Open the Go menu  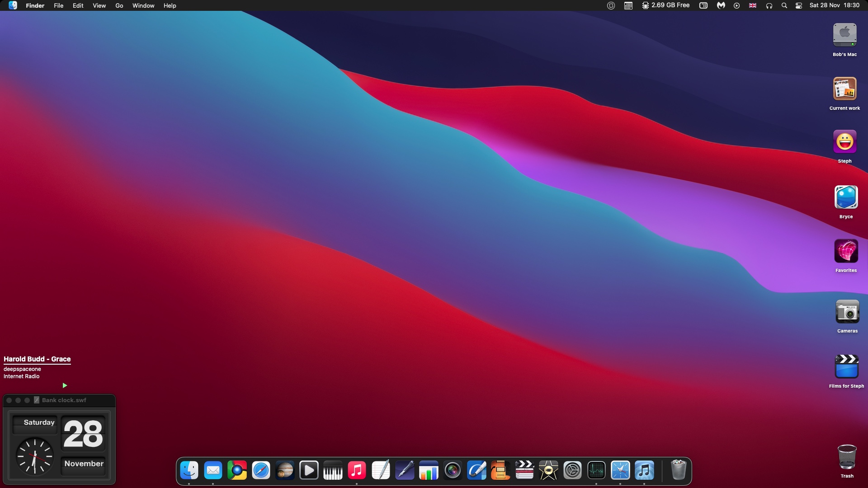click(119, 5)
